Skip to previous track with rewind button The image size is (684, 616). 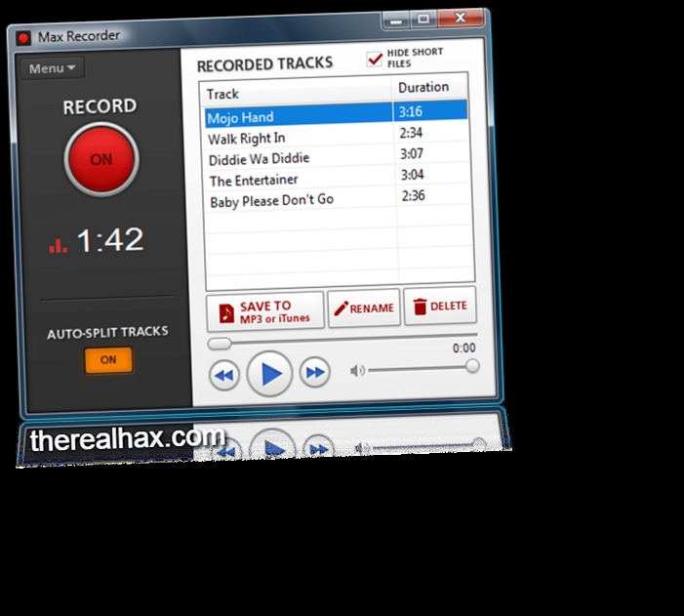point(224,375)
